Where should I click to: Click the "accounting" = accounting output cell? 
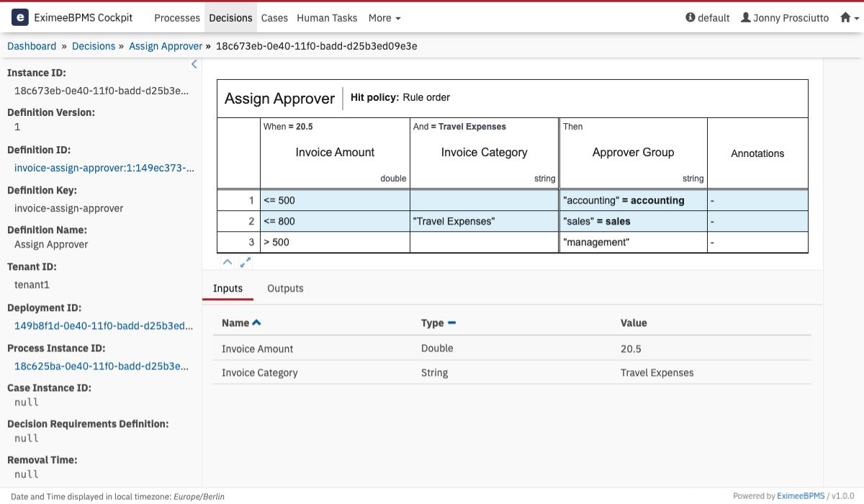(x=634, y=200)
